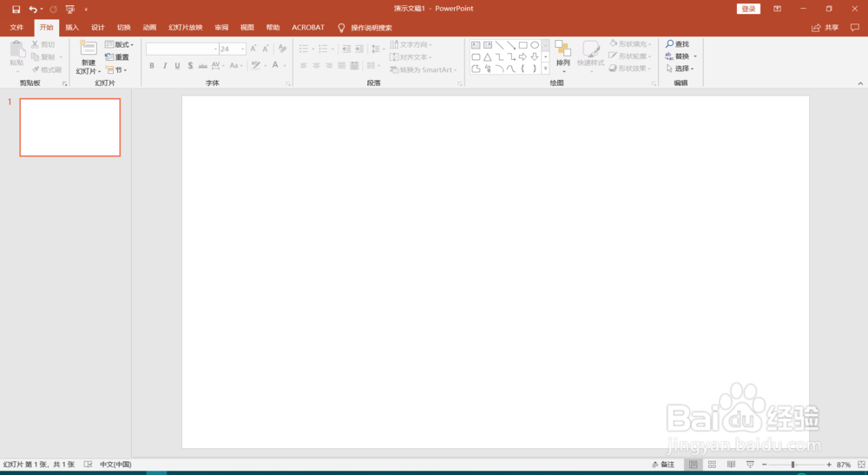Click the Sign in (登录) button
Screen dimensions: 868x475
coord(748,9)
